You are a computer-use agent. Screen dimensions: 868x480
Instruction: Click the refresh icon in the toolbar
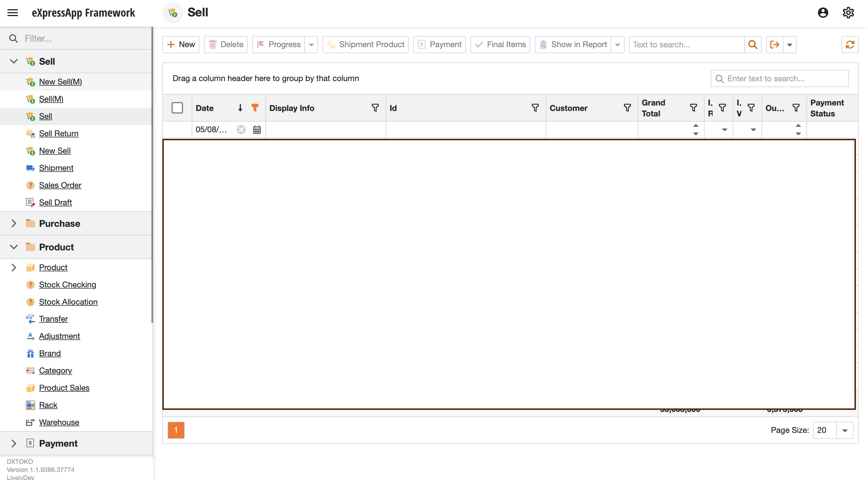click(850, 45)
